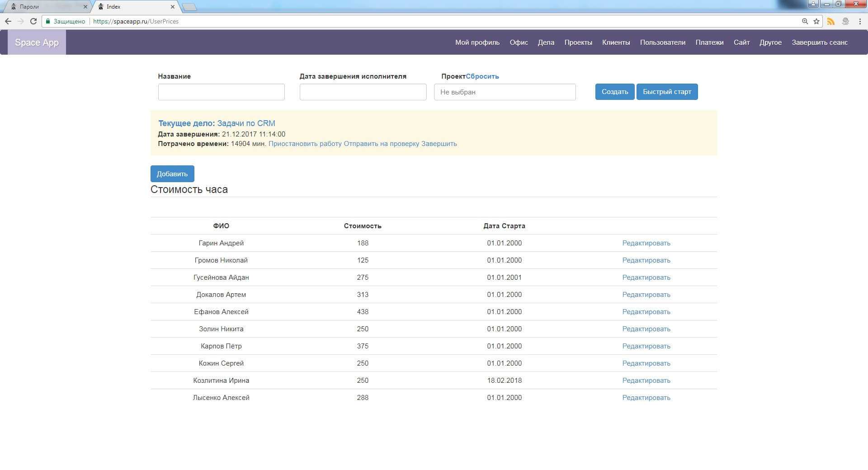Edit the Ефанов Алексей row
The width and height of the screenshot is (868, 470).
[x=646, y=312]
